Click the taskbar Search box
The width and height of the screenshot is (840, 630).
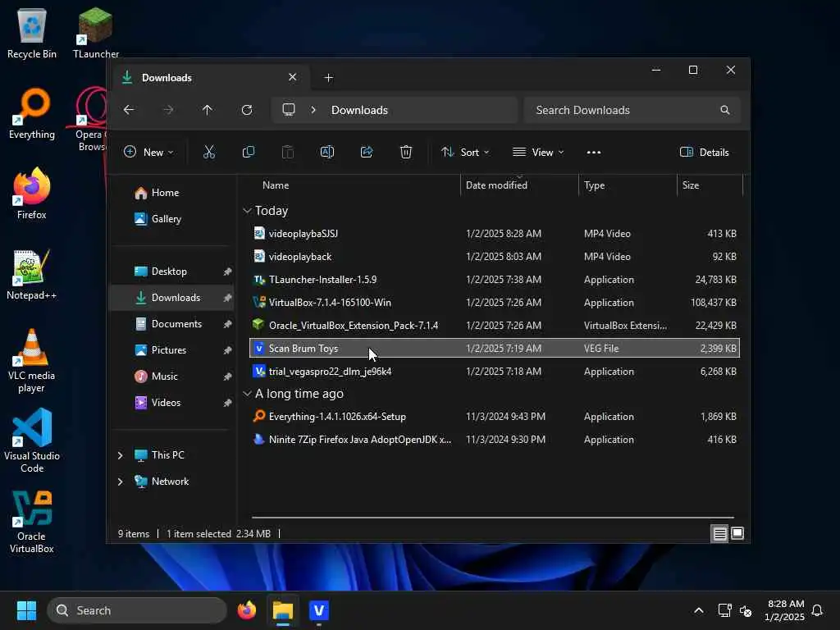(x=137, y=610)
